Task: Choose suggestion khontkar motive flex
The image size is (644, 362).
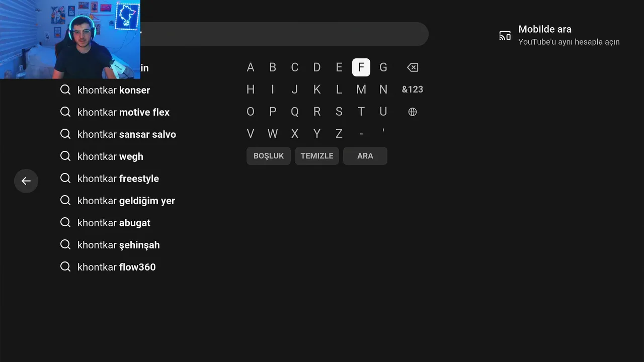Action: 123,112
